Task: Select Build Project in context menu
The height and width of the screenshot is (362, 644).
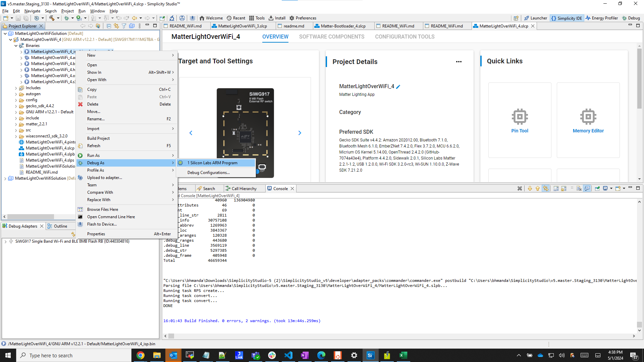Action: point(127,138)
